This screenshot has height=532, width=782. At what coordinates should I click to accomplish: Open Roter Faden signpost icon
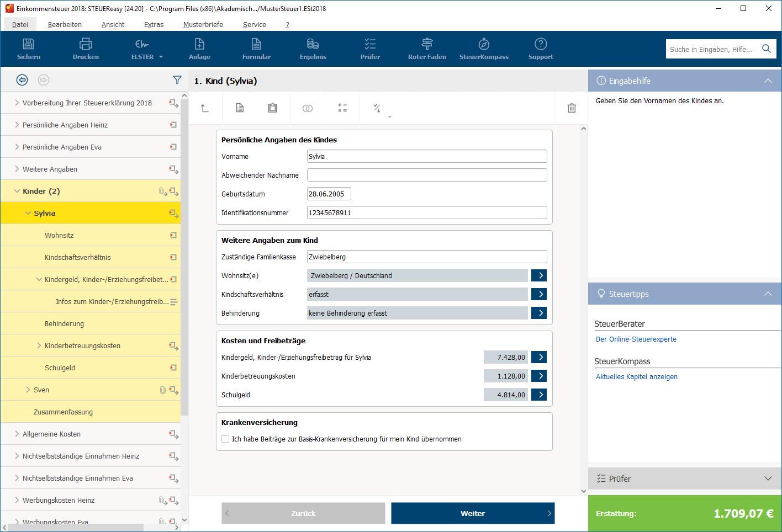pos(427,44)
